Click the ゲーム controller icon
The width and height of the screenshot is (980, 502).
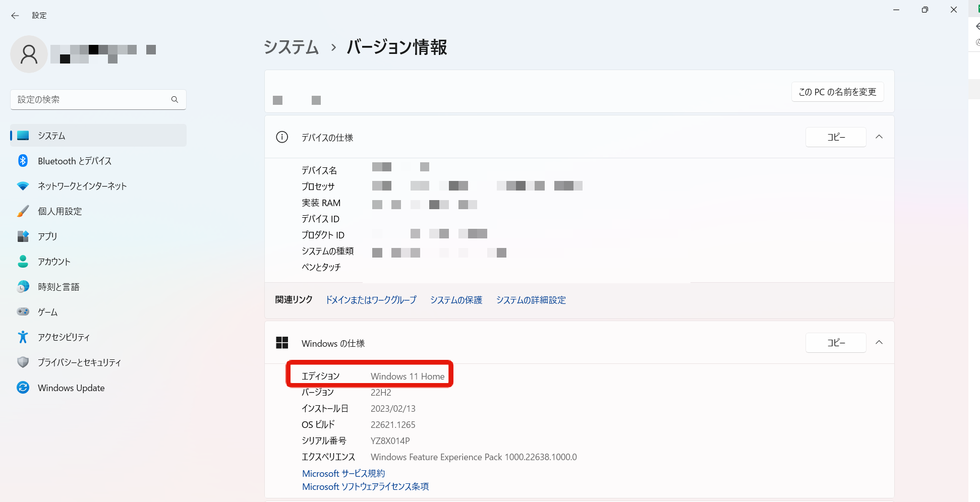pyautogui.click(x=23, y=311)
